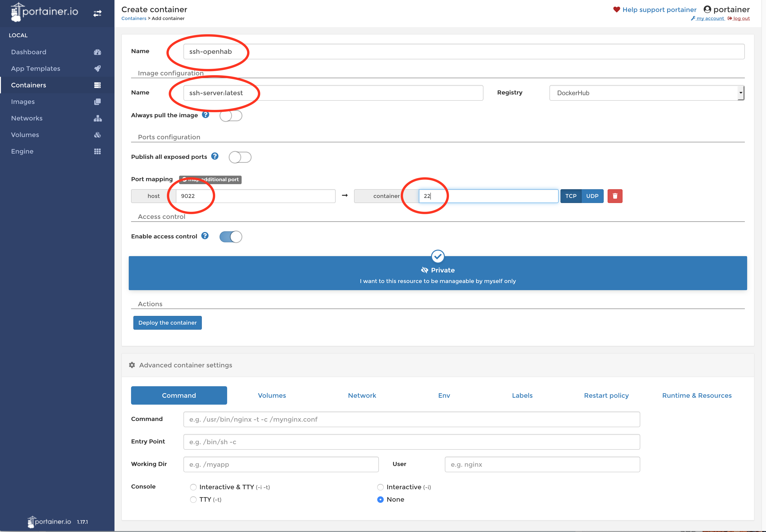Select None console option

tap(380, 499)
